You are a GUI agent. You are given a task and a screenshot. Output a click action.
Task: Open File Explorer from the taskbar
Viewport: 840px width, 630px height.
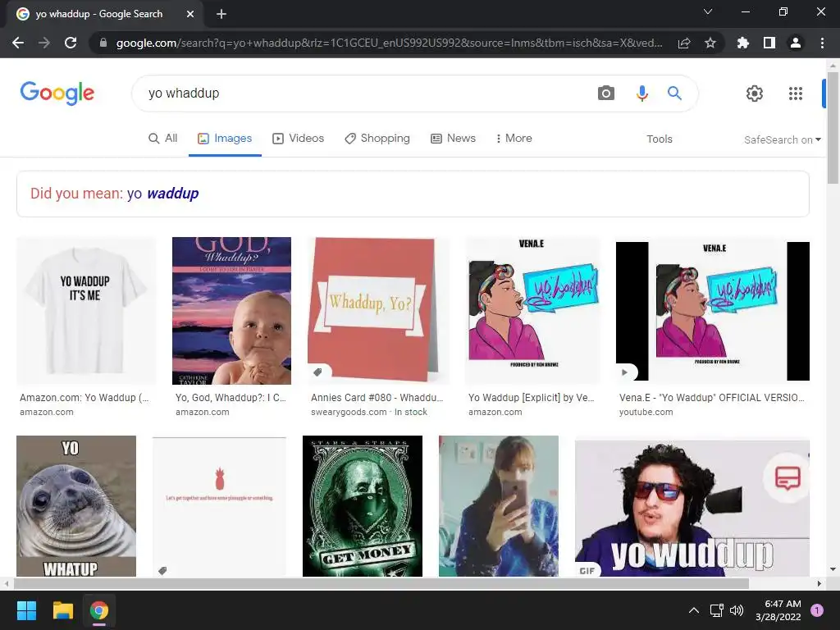point(62,610)
